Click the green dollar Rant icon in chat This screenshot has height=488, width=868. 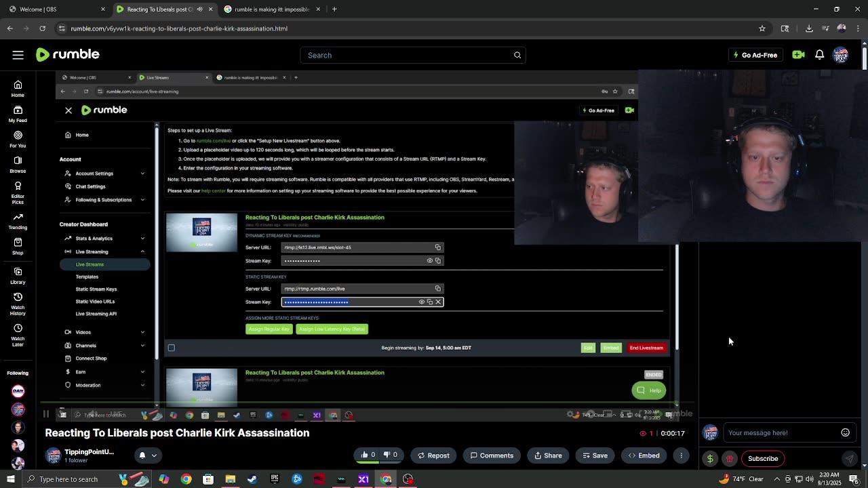(x=710, y=459)
